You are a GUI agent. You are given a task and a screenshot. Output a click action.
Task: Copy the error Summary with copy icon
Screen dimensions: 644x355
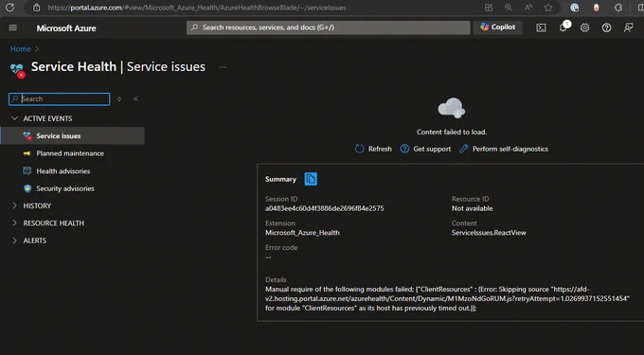(x=311, y=179)
